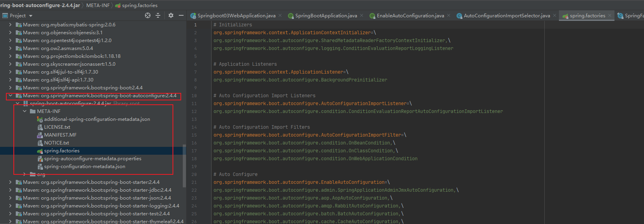Select the spring.factories editor tab

(587, 16)
